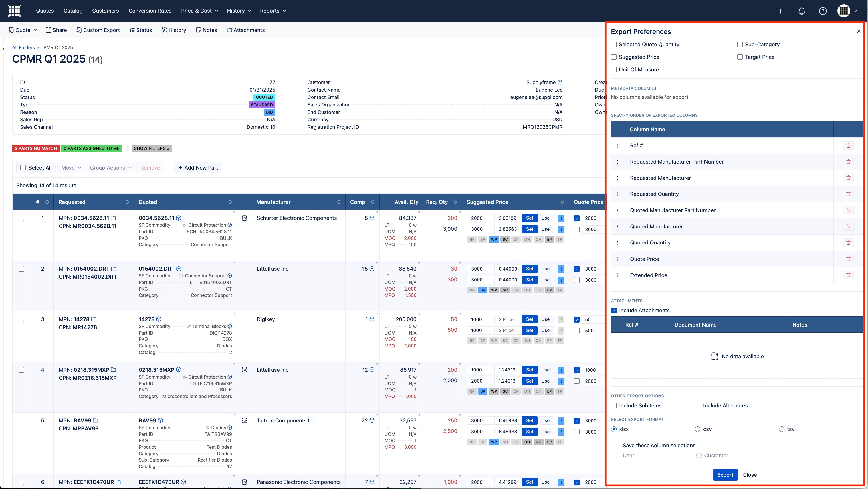
Task: Click $ Price field in first 14278 row
Action: click(508, 319)
